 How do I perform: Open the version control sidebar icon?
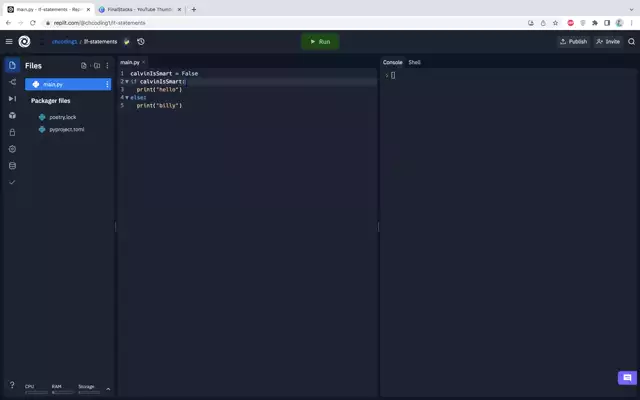click(x=12, y=82)
